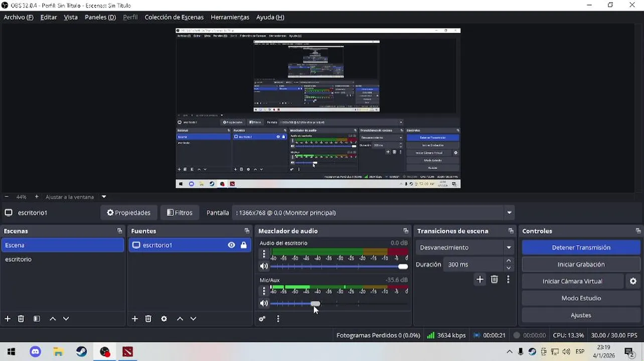Hide the escritorio1 source with the eye icon

[231, 245]
